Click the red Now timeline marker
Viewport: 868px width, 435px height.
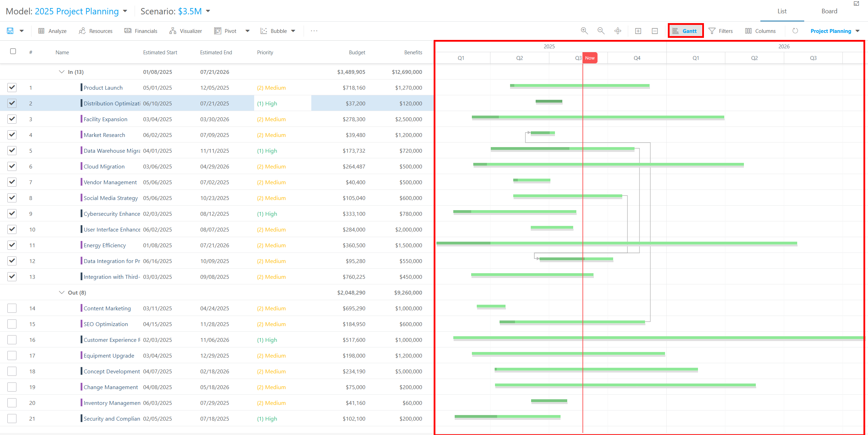[x=590, y=58]
